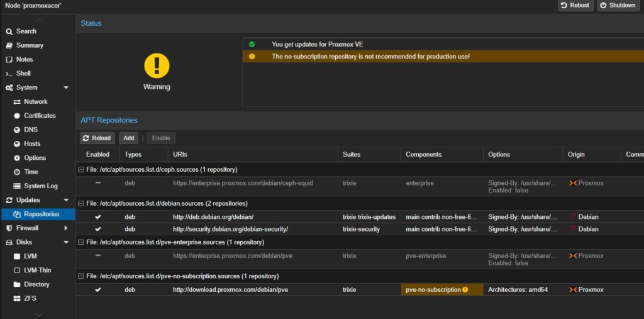
Task: Click the Reboot button
Action: click(x=575, y=5)
